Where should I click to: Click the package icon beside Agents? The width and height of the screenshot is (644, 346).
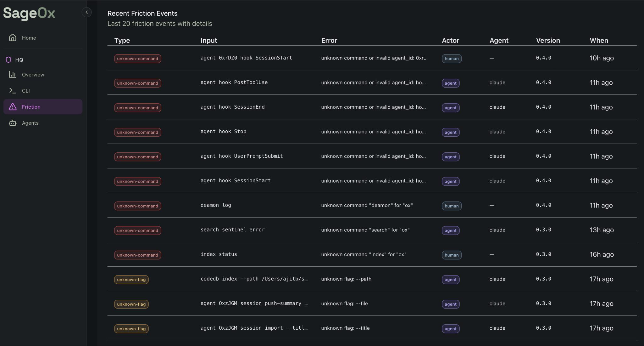[x=13, y=123]
